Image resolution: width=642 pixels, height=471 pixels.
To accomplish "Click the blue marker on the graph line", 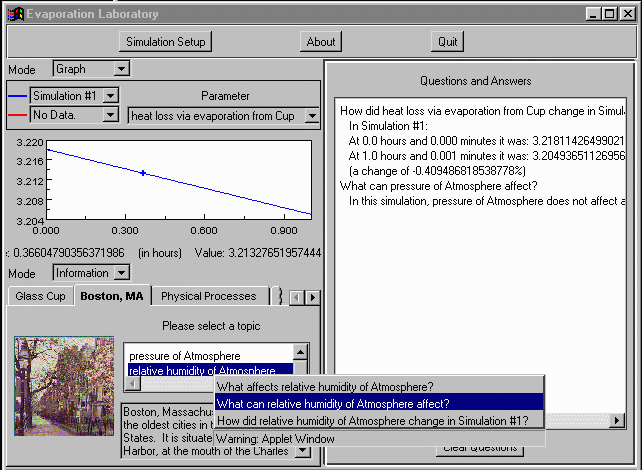I will 143,173.
